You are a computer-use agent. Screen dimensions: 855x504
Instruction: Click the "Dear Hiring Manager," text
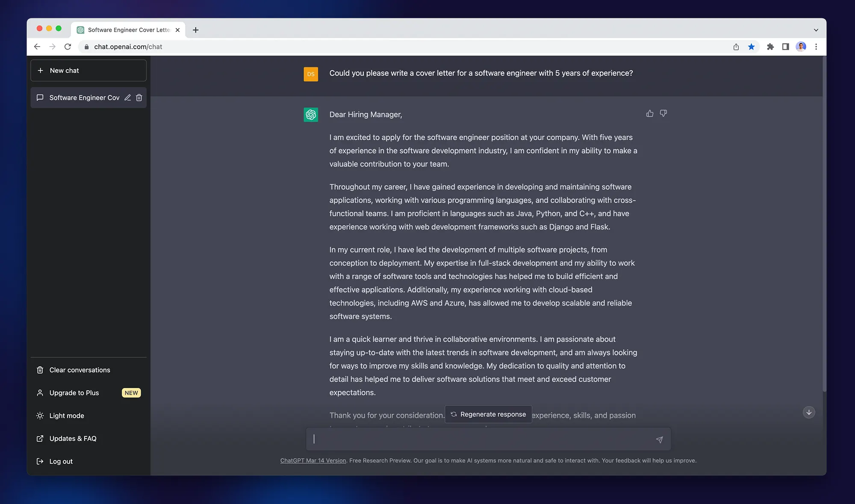point(366,115)
